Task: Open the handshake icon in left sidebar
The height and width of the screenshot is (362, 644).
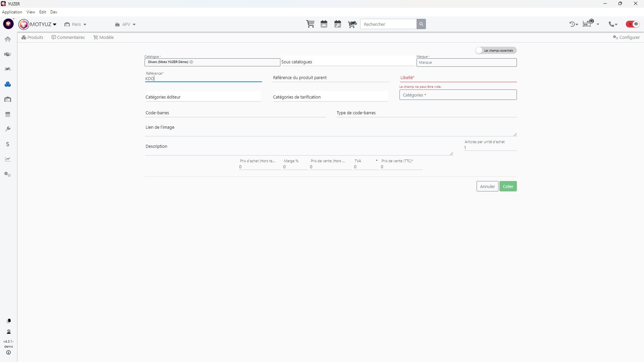Action: [8, 54]
